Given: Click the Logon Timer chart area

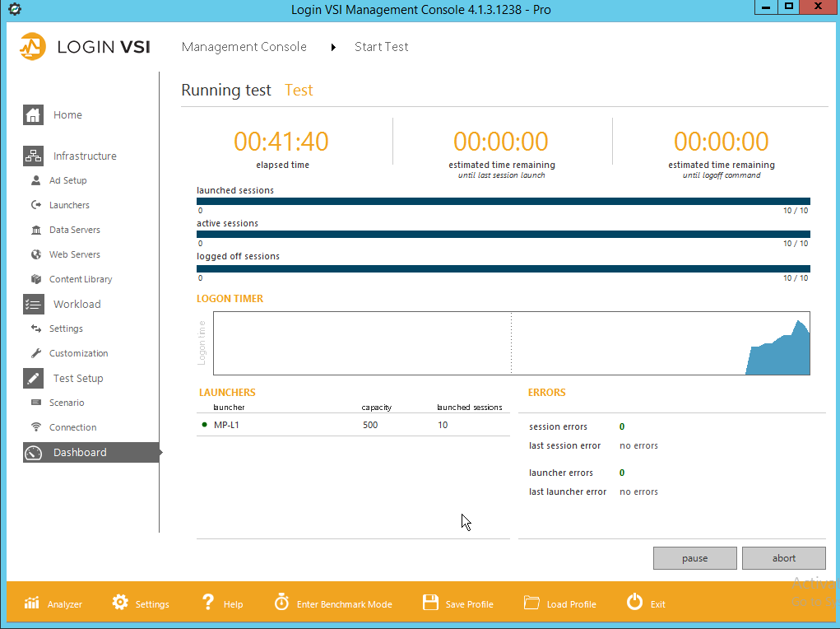Looking at the screenshot, I should click(512, 343).
